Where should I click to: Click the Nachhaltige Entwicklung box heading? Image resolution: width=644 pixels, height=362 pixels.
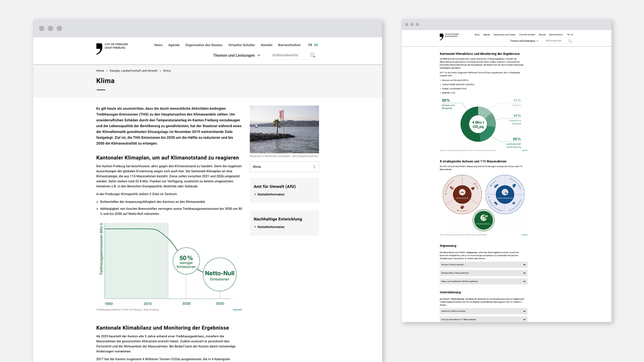click(277, 219)
